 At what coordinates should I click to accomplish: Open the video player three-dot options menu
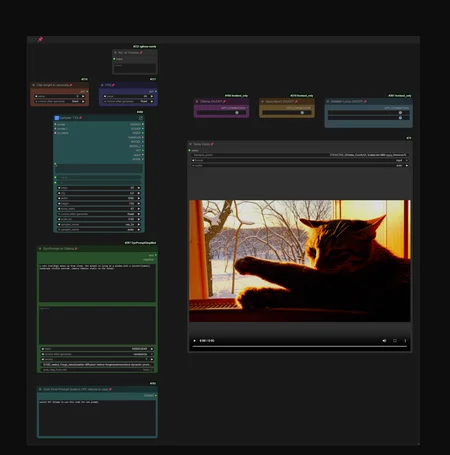[405, 341]
